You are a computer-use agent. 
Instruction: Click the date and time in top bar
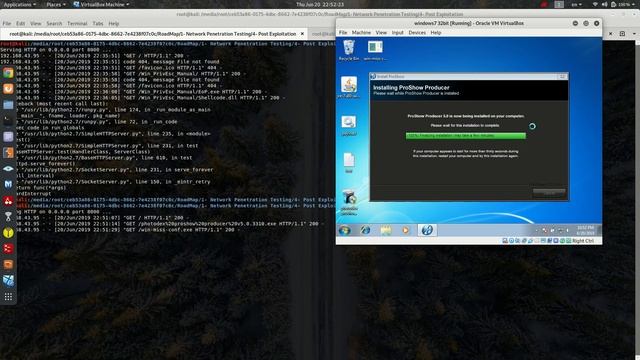(x=320, y=4)
